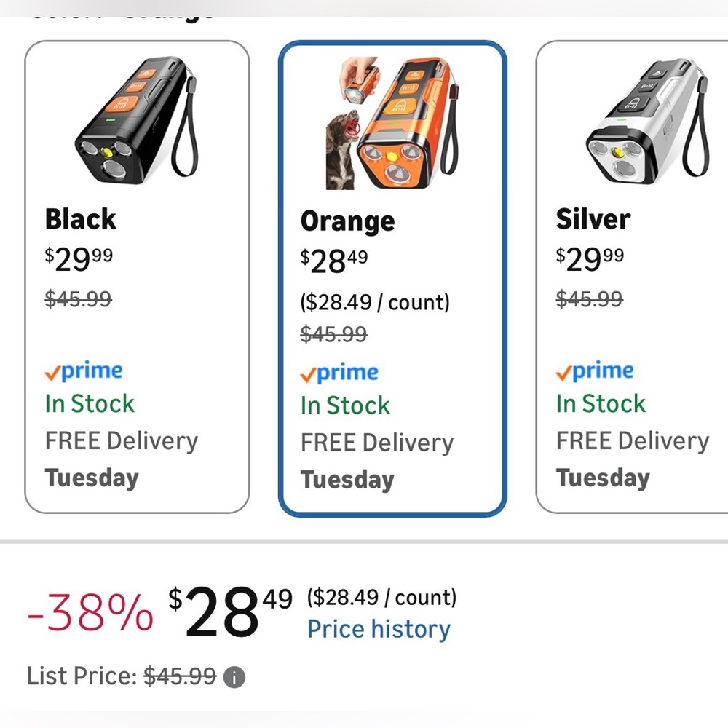This screenshot has height=728, width=728.
Task: Click the large $28.49 main price
Action: click(230, 611)
